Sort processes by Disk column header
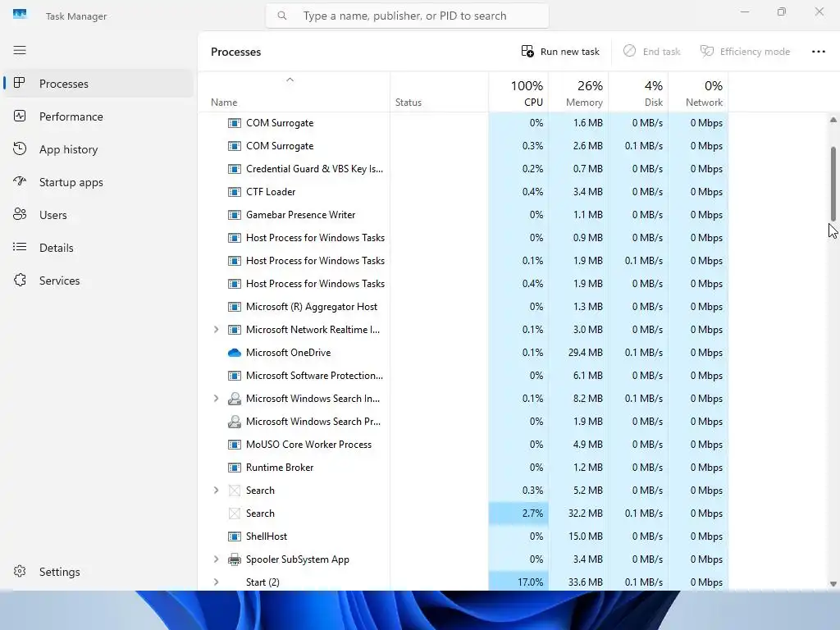 638,92
